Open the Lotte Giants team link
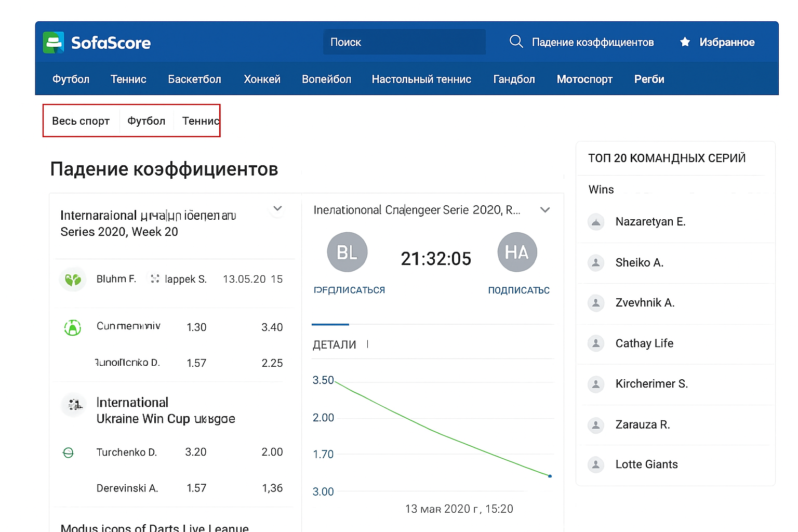 tap(646, 464)
